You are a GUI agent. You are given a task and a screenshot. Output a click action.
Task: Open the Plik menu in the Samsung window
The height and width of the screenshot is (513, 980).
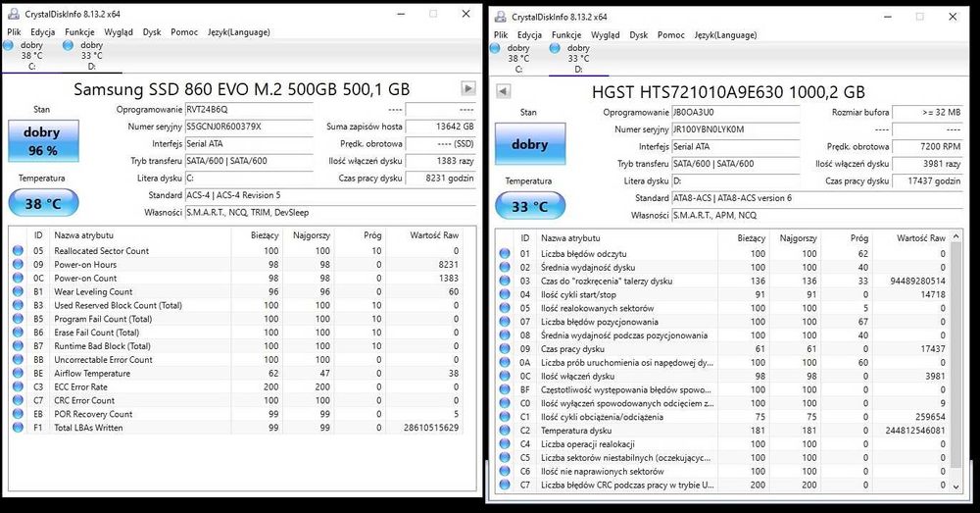(x=14, y=32)
